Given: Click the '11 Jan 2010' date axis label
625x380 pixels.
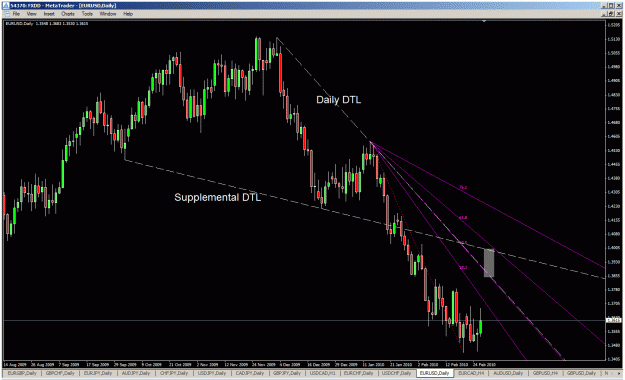Looking at the screenshot, I should (x=373, y=364).
